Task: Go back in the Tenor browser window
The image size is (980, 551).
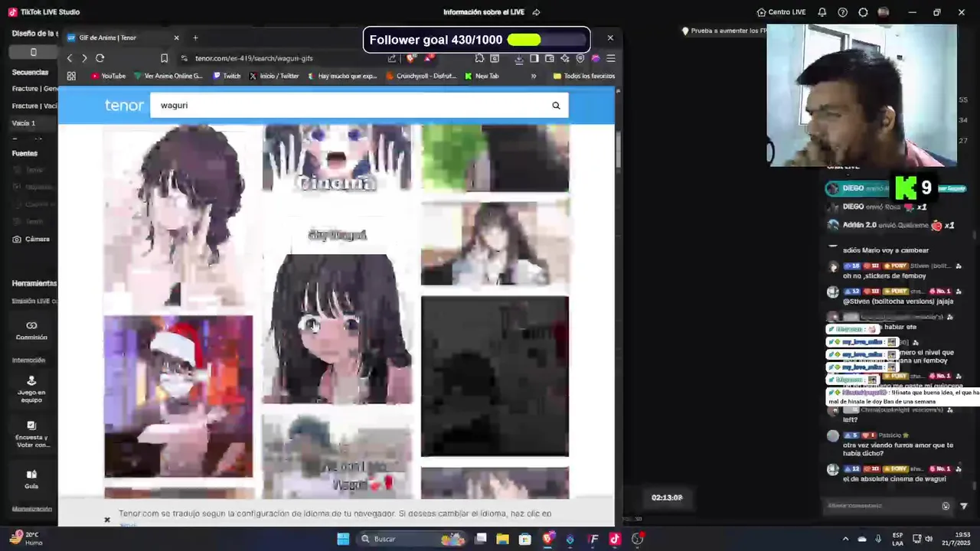Action: pyautogui.click(x=70, y=58)
